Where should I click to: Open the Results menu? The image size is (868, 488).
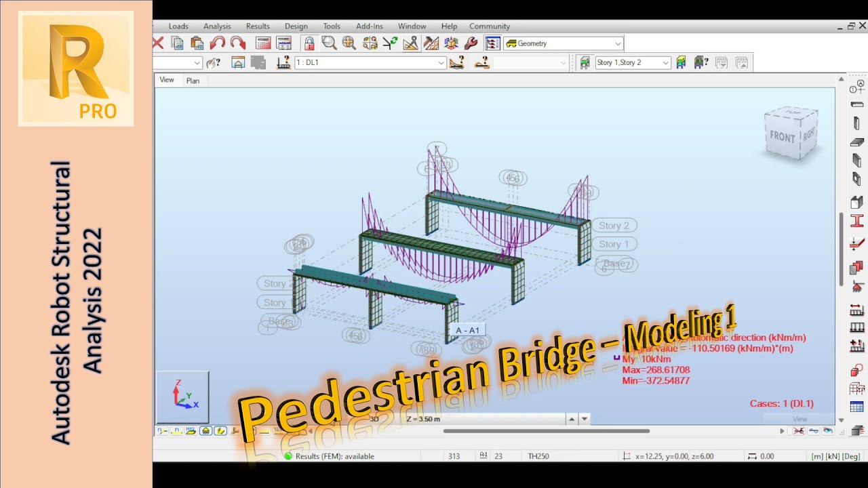(x=258, y=26)
